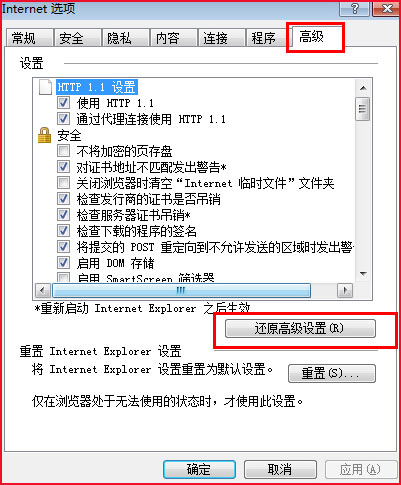Confirm with the 确定 button

[199, 470]
